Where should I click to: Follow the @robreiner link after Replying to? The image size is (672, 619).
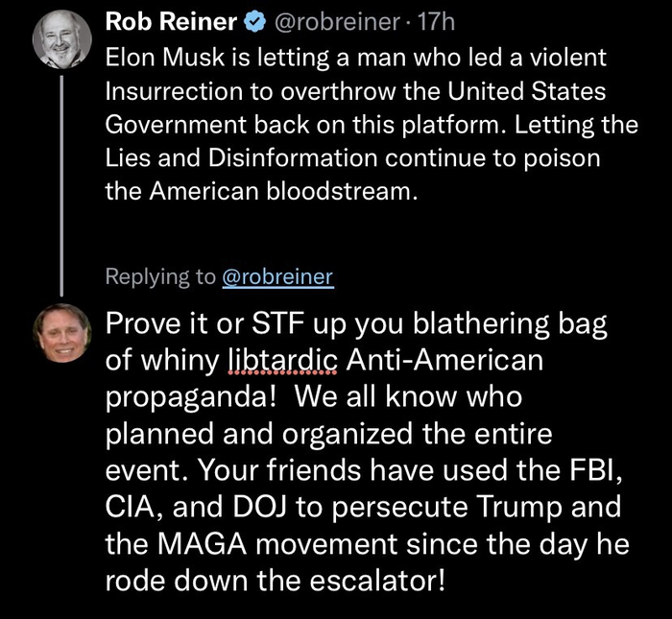click(277, 276)
